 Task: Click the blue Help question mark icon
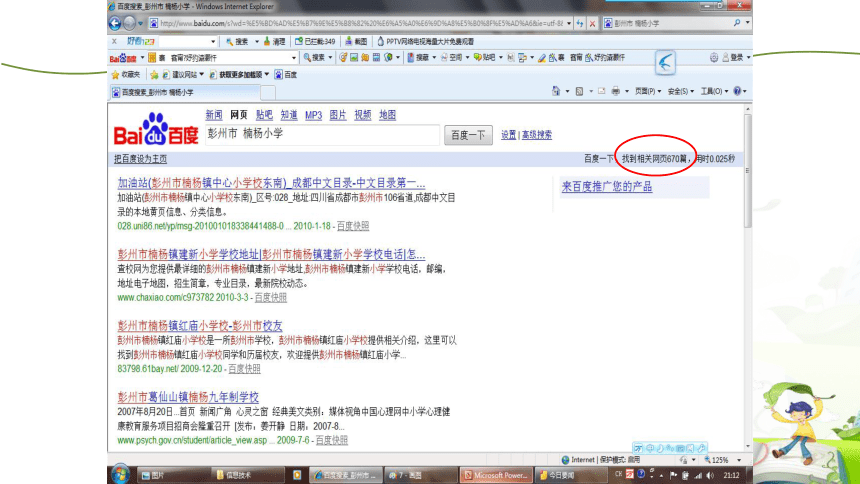[x=737, y=91]
